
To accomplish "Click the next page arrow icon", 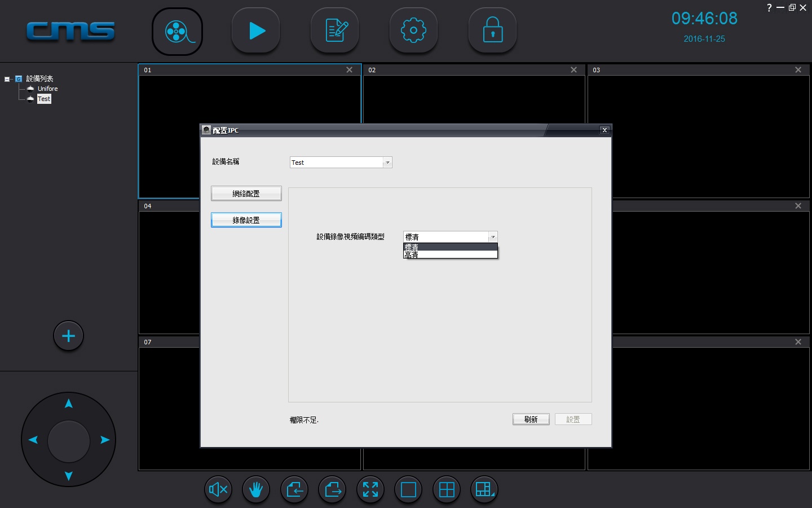I will point(333,489).
